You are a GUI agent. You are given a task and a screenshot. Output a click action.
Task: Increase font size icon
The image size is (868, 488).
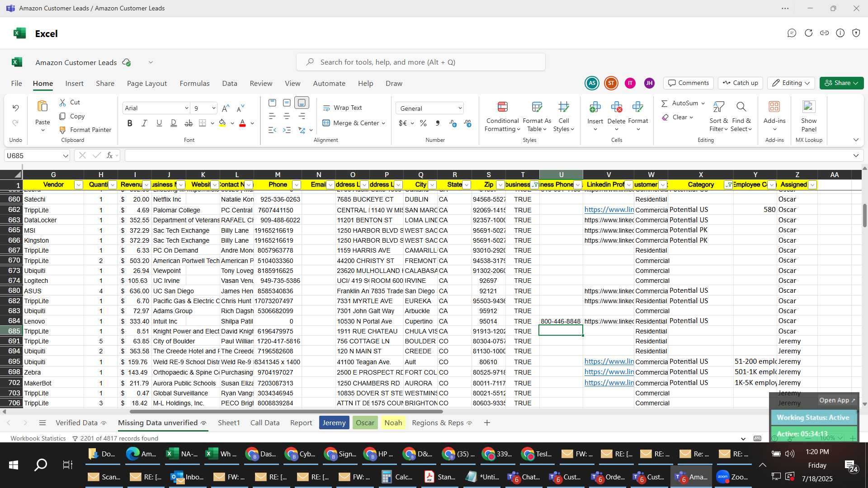tap(226, 108)
